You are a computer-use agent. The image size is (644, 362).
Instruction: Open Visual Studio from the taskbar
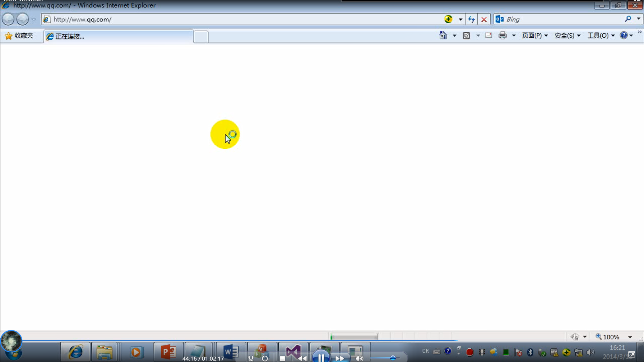(293, 352)
